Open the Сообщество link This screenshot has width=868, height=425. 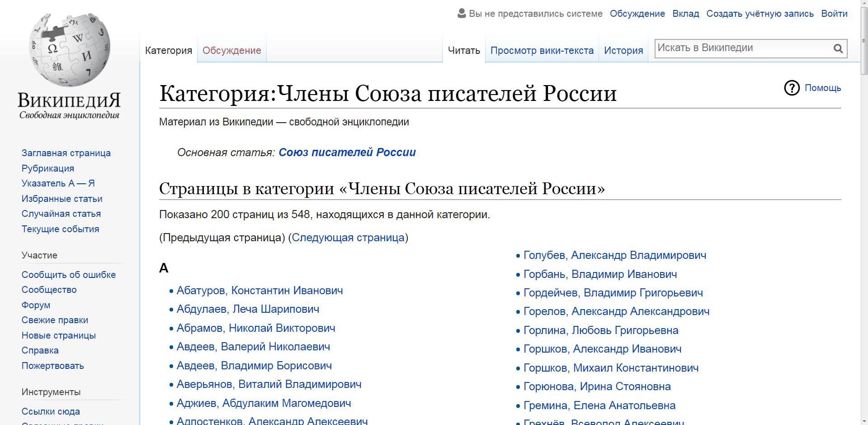49,290
